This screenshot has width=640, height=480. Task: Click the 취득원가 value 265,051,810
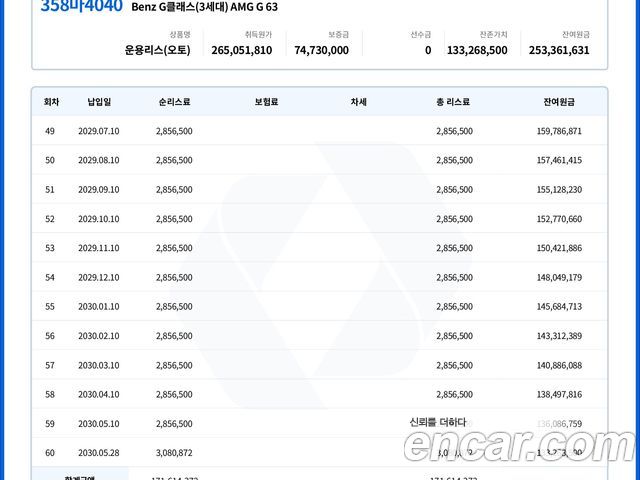(241, 50)
